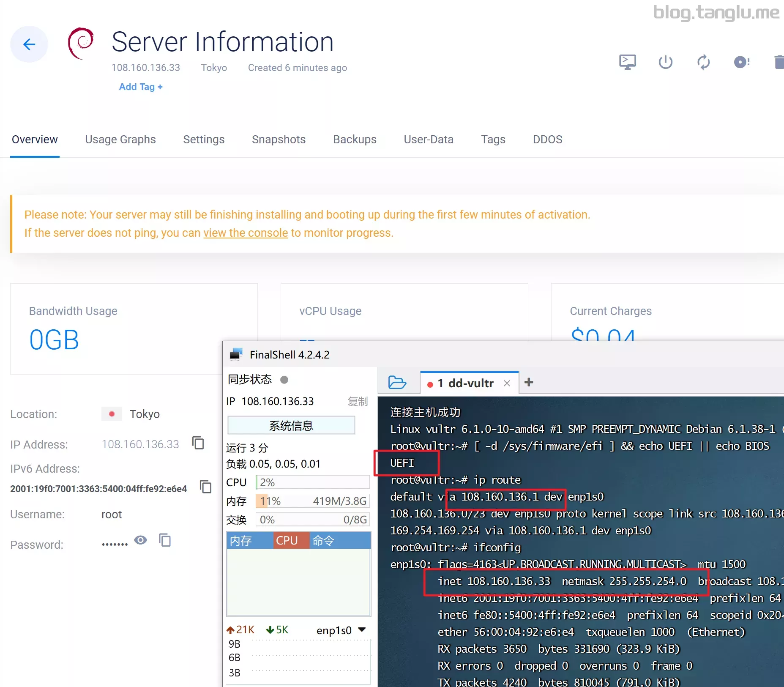784x687 pixels.
Task: Click the back arrow button
Action: pyautogui.click(x=29, y=44)
